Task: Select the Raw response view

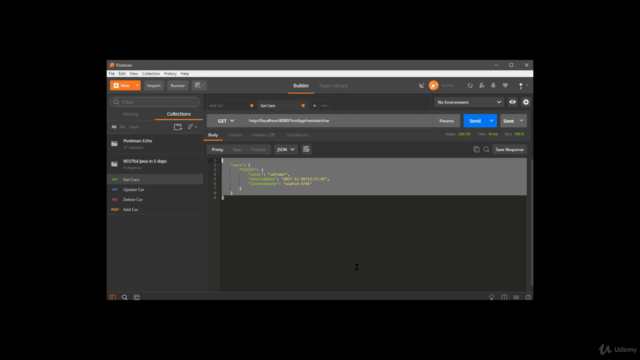Action: point(237,150)
